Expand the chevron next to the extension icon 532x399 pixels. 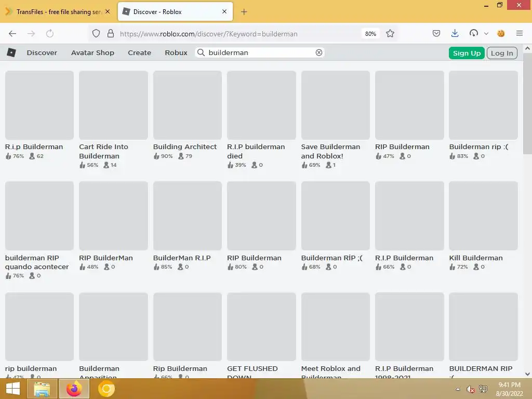(486, 34)
